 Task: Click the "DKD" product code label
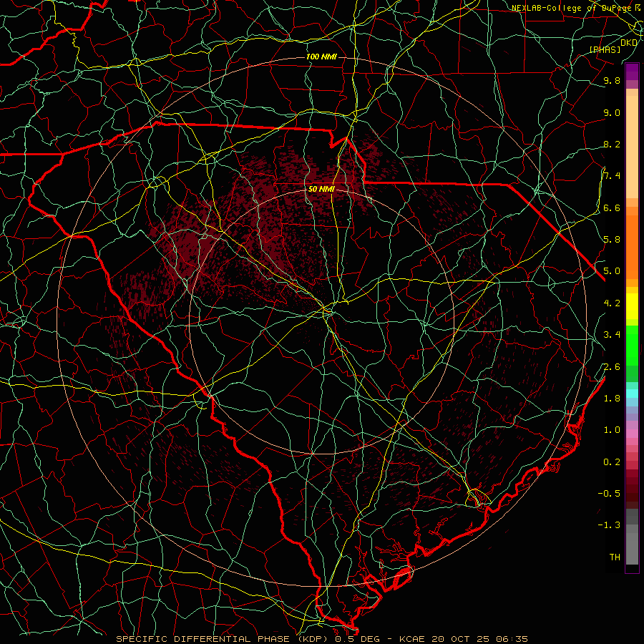629,42
